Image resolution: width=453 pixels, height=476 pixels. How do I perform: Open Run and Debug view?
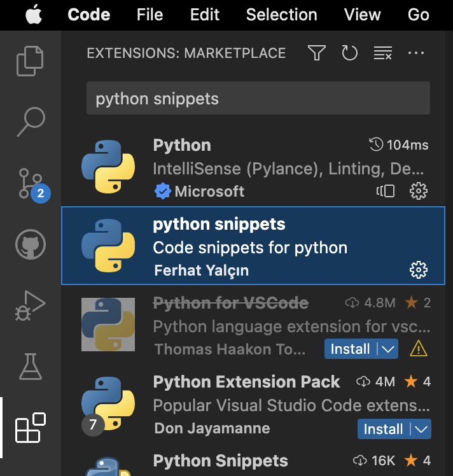coord(31,305)
